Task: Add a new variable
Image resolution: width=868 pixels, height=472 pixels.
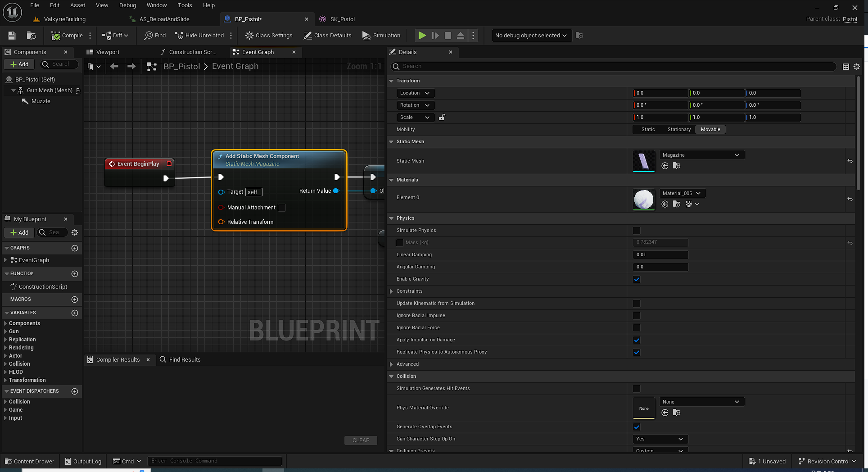Action: [x=75, y=313]
